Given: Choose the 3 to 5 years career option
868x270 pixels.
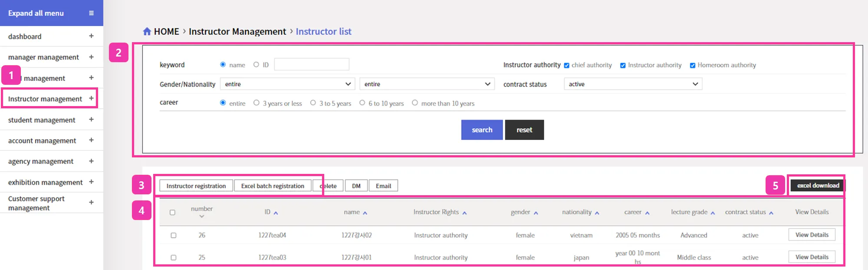Looking at the screenshot, I should tap(313, 103).
